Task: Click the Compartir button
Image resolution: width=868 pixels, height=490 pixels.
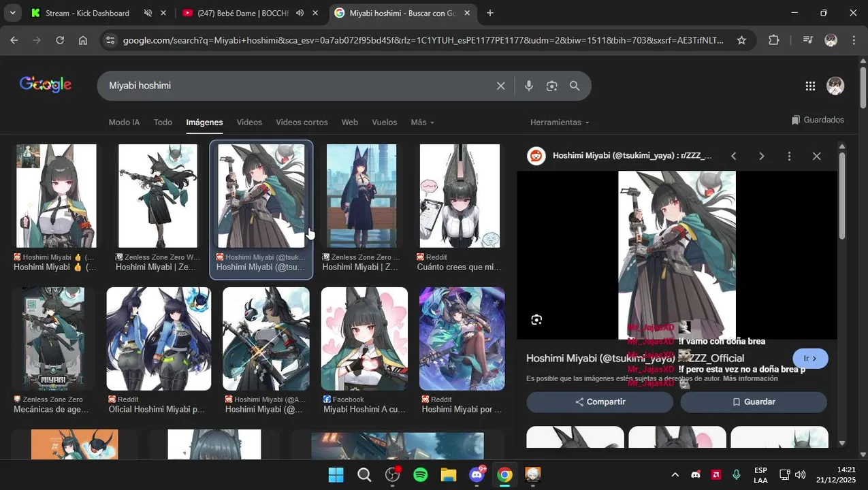Action: [x=600, y=402]
